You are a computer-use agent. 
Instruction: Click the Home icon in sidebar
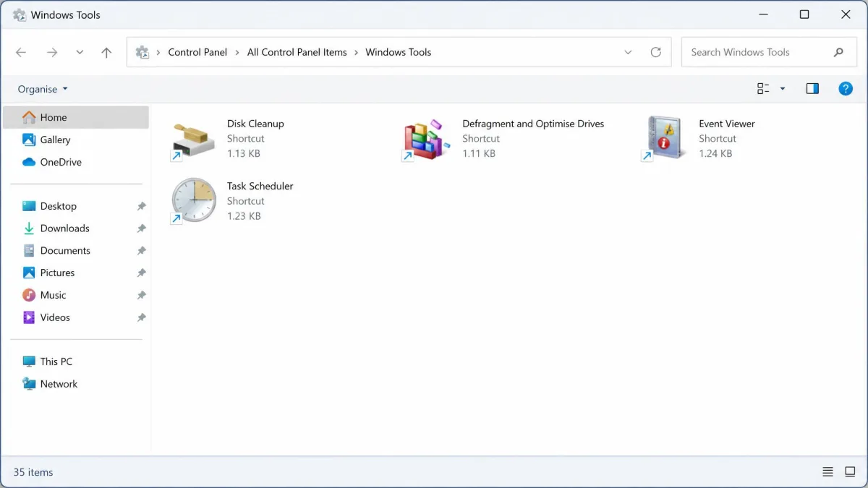click(x=29, y=117)
